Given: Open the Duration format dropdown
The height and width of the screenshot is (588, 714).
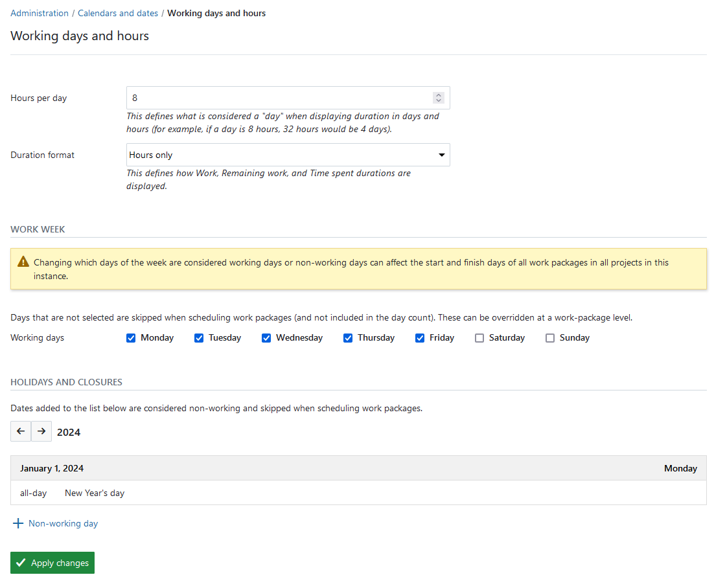Looking at the screenshot, I should coord(288,155).
